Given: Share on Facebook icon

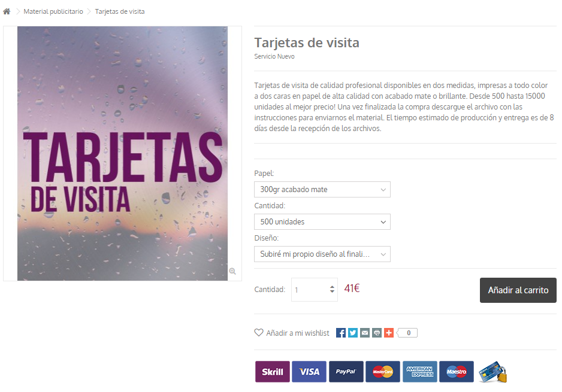Looking at the screenshot, I should pyautogui.click(x=341, y=333).
